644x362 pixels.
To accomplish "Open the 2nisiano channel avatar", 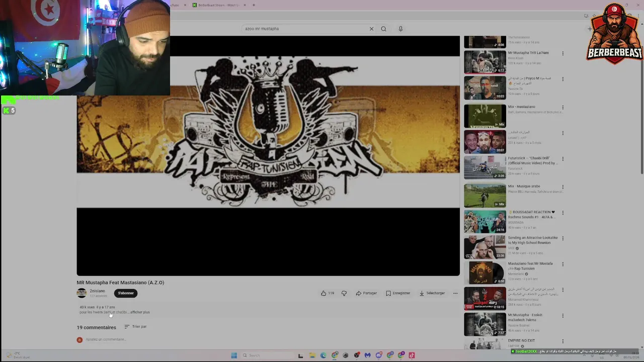I will tap(82, 293).
